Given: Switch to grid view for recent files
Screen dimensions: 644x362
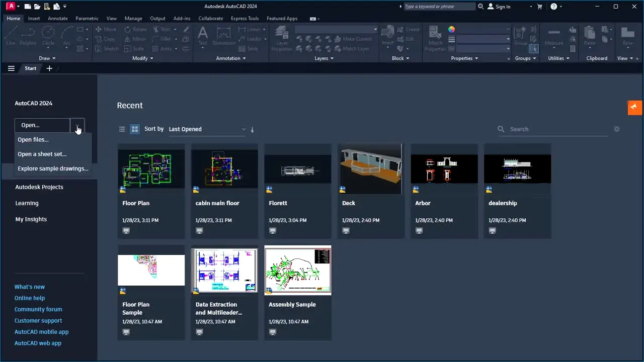Looking at the screenshot, I should pos(134,129).
